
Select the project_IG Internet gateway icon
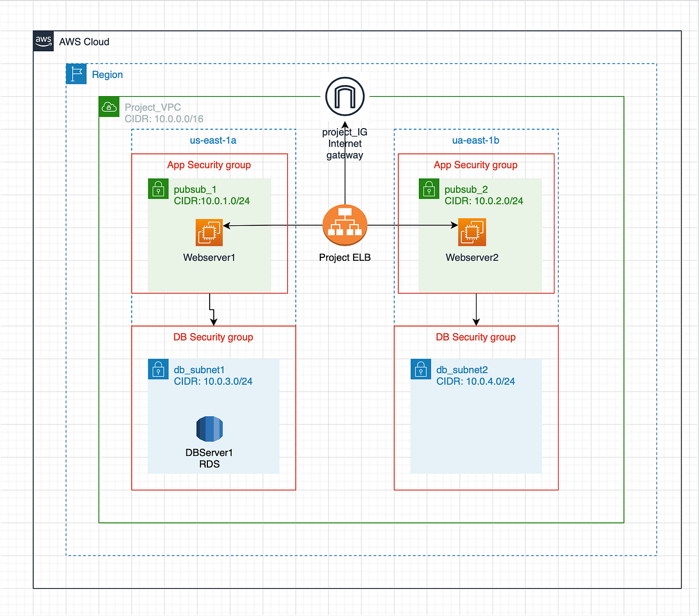point(345,97)
